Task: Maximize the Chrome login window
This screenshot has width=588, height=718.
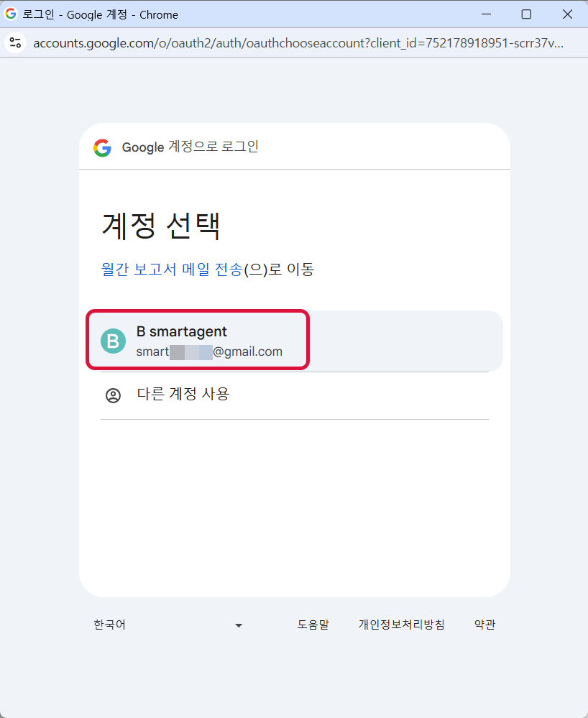Action: tap(526, 14)
